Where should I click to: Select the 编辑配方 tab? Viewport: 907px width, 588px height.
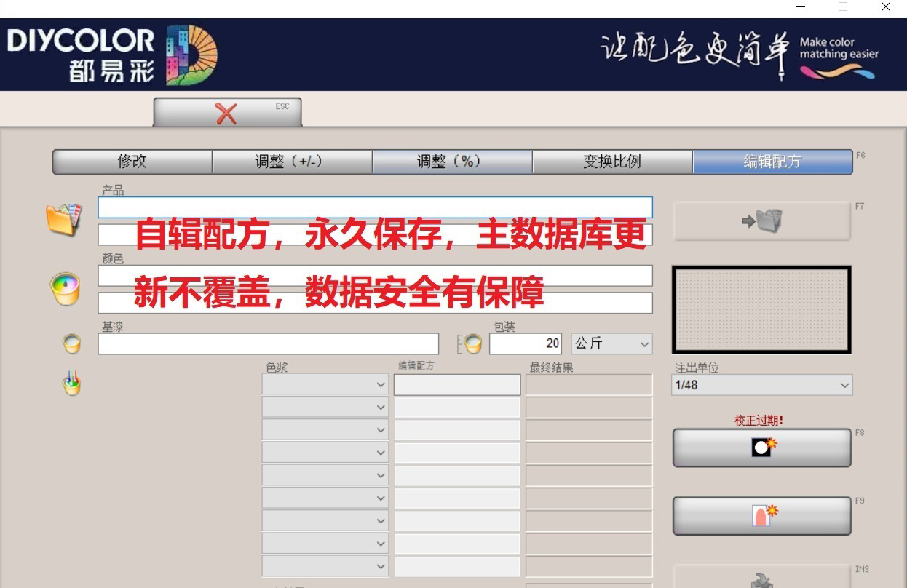point(772,162)
